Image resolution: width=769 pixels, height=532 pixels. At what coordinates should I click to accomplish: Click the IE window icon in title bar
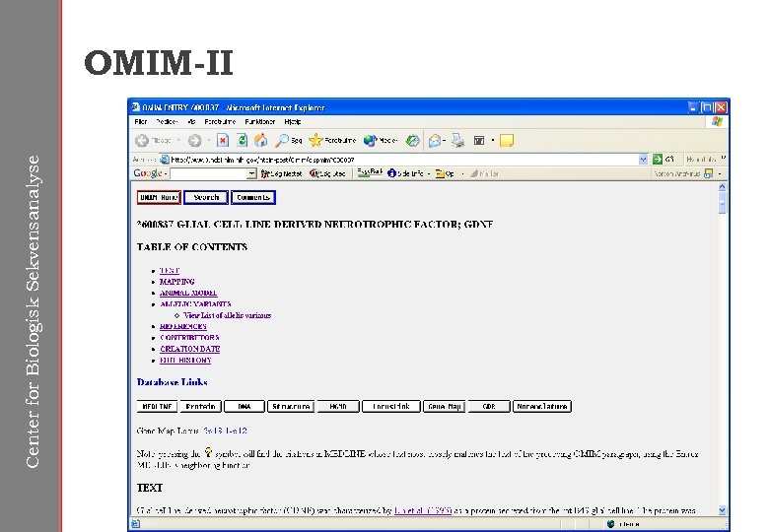[x=136, y=106]
